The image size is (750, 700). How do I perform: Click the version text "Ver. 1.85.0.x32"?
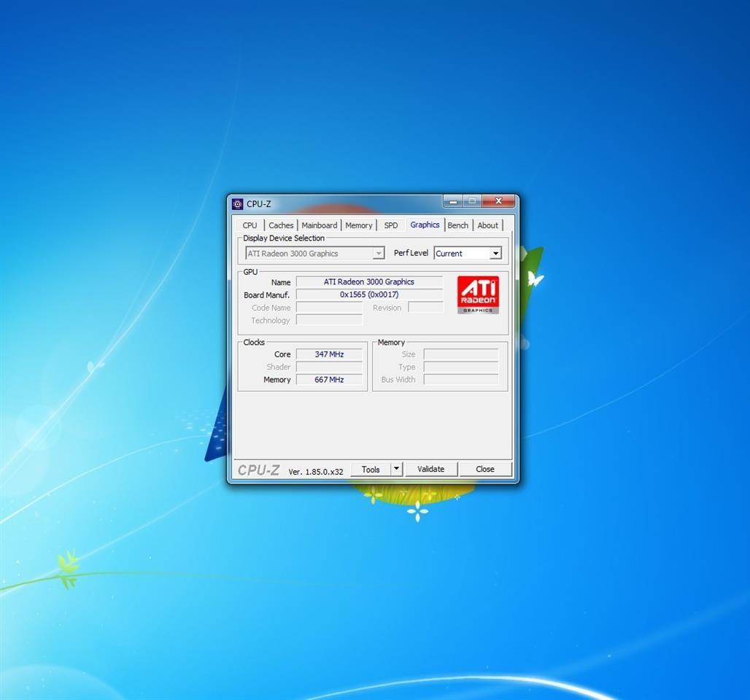tap(316, 472)
